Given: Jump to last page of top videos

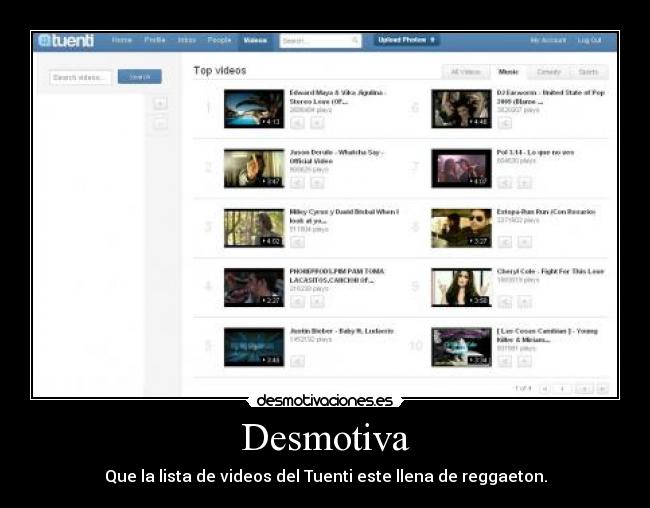Looking at the screenshot, I should [x=602, y=389].
